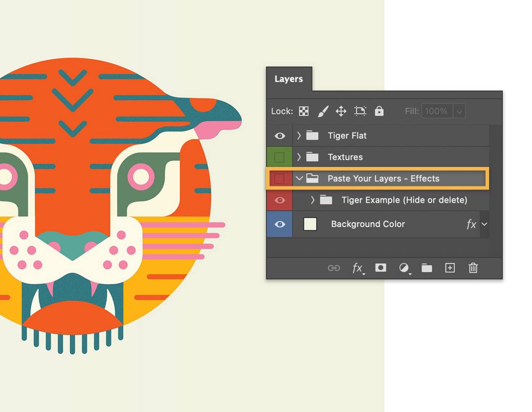Create a new layer group
532x412 pixels.
(x=426, y=268)
